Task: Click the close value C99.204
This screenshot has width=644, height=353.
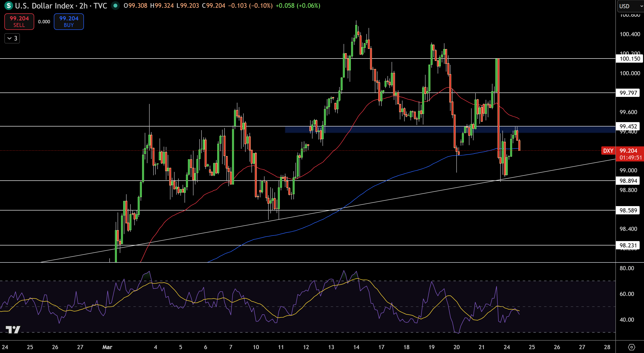Action: (214, 6)
